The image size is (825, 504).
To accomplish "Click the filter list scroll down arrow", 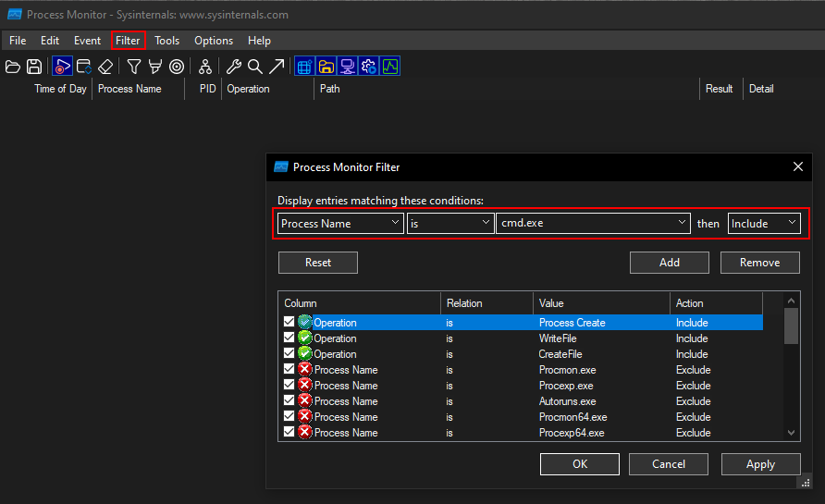I will pos(792,433).
